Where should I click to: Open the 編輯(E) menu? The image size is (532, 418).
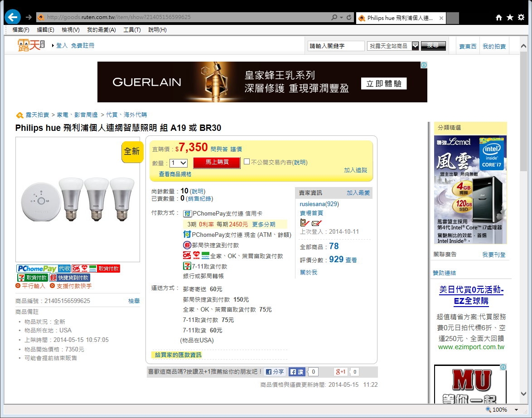(45, 30)
